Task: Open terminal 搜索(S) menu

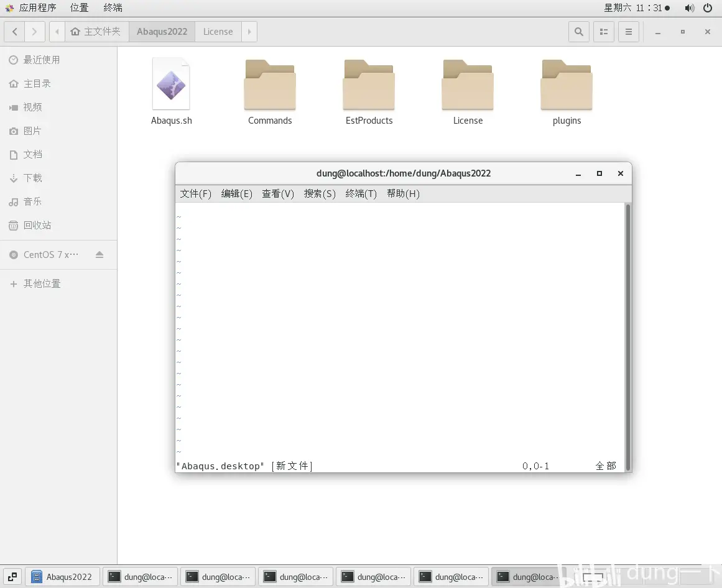Action: coord(320,194)
